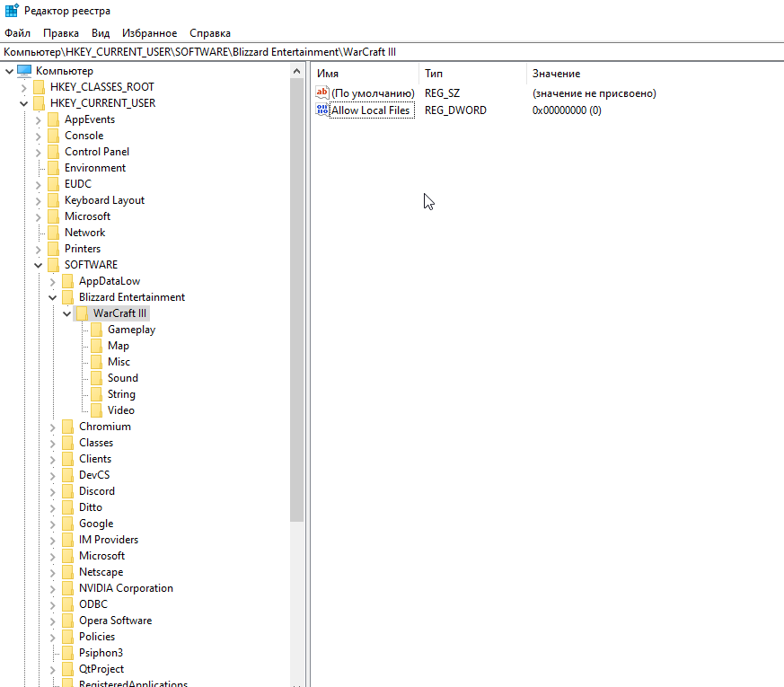Click the registry path address bar
784x687 pixels.
(x=392, y=52)
